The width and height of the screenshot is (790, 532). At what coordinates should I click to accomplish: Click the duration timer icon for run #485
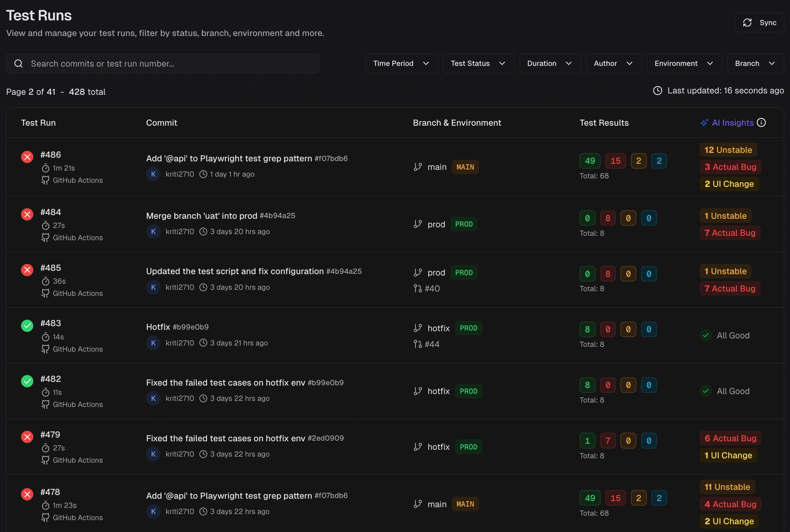coord(46,281)
